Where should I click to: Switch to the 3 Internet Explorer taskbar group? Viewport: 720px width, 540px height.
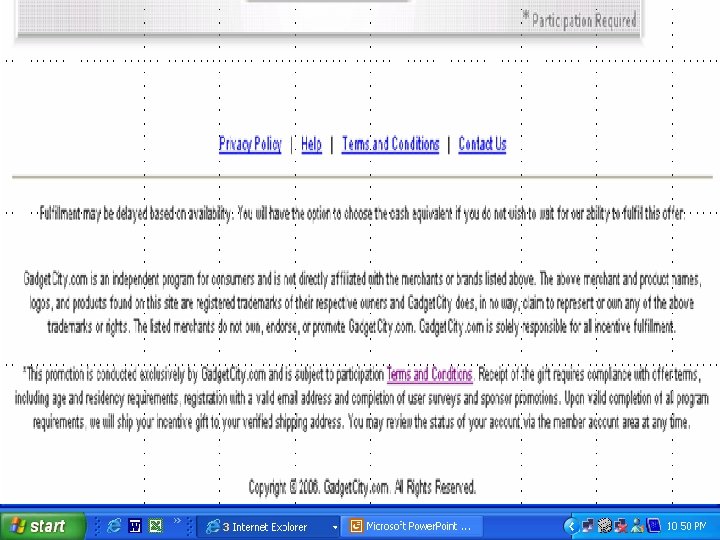(x=269, y=526)
